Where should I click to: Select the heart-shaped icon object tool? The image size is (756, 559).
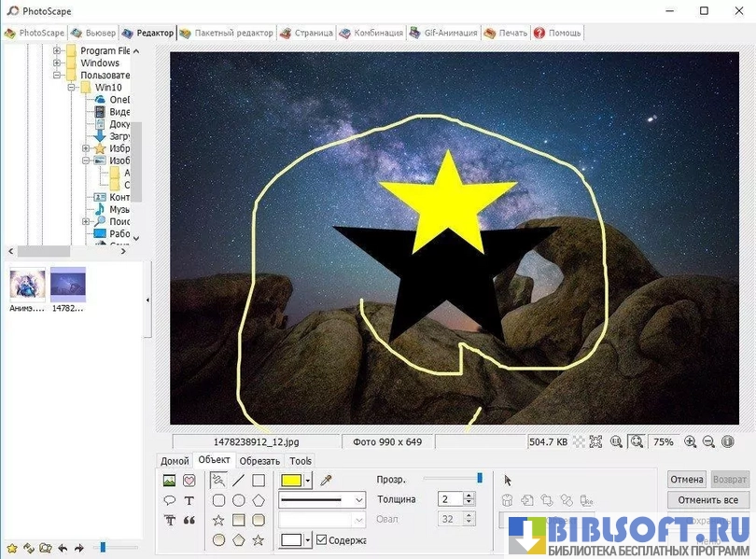coord(189,481)
